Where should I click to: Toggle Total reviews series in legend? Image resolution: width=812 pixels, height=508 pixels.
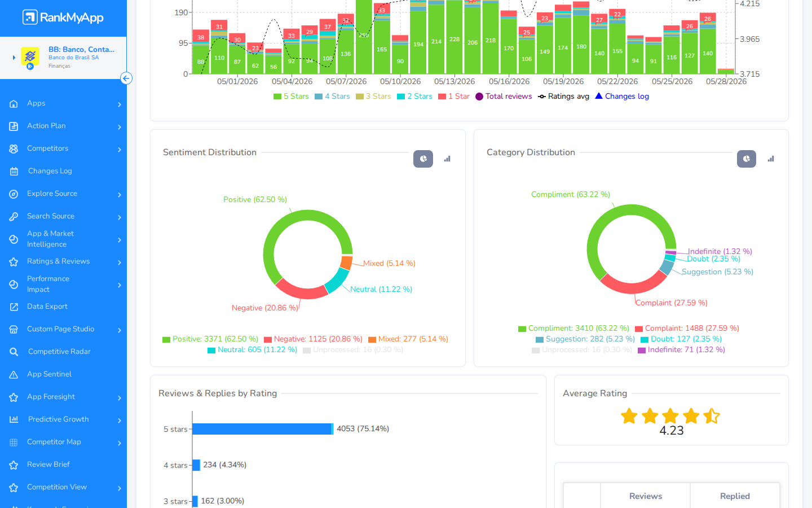click(504, 97)
